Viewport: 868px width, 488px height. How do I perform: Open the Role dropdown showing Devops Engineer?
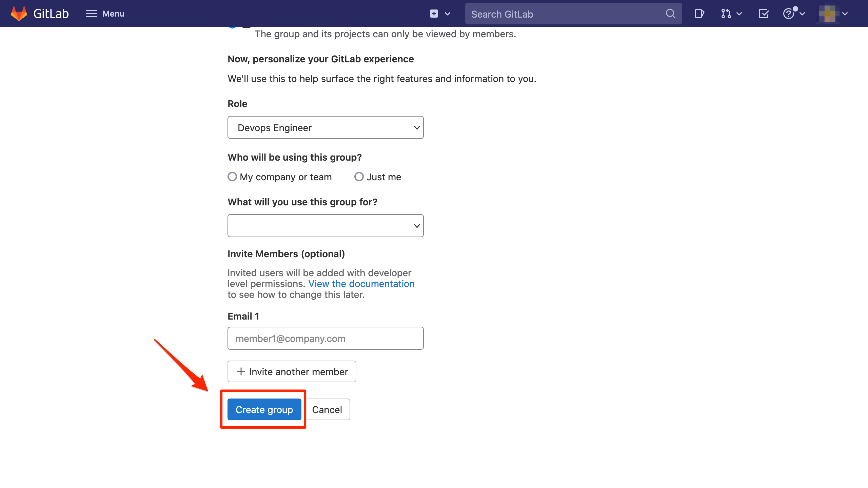coord(325,127)
